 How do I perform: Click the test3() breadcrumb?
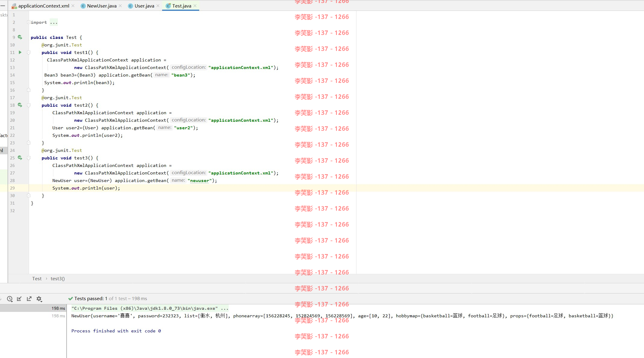click(x=58, y=279)
